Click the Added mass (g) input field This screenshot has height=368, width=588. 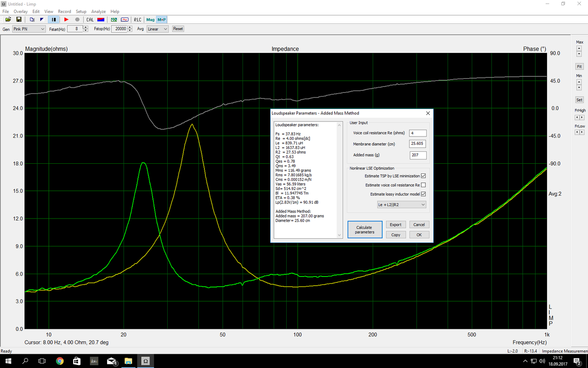pyautogui.click(x=418, y=155)
